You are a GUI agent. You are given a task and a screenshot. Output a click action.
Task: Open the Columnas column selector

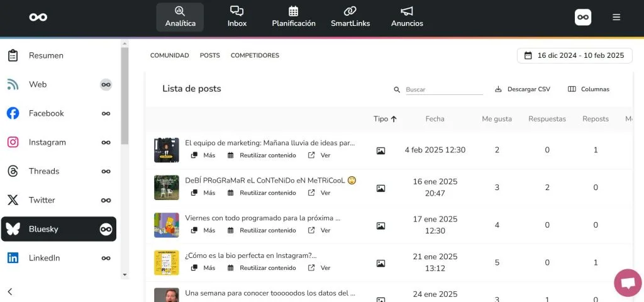click(589, 89)
